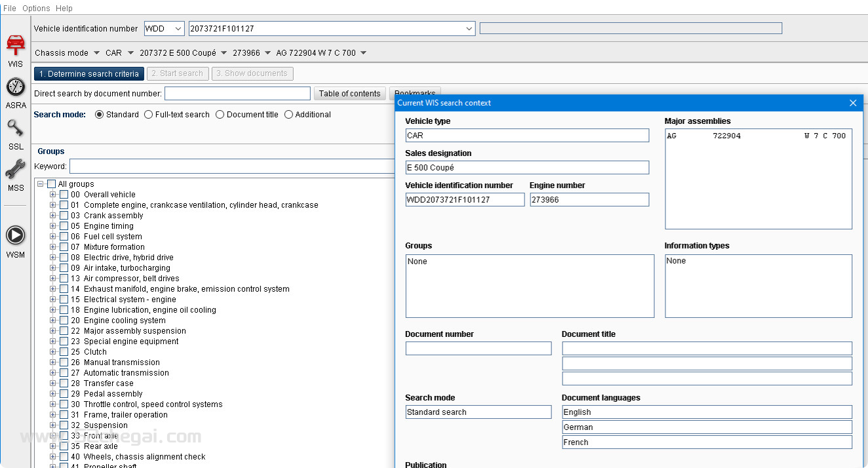Screen dimensions: 868x468
Task: Select the 18 Engine lubrication tree item
Action: (144, 310)
